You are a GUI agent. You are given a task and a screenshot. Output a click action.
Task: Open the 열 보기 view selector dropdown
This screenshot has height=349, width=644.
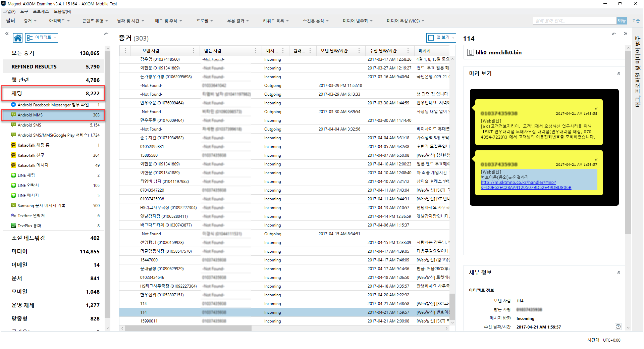click(x=441, y=38)
